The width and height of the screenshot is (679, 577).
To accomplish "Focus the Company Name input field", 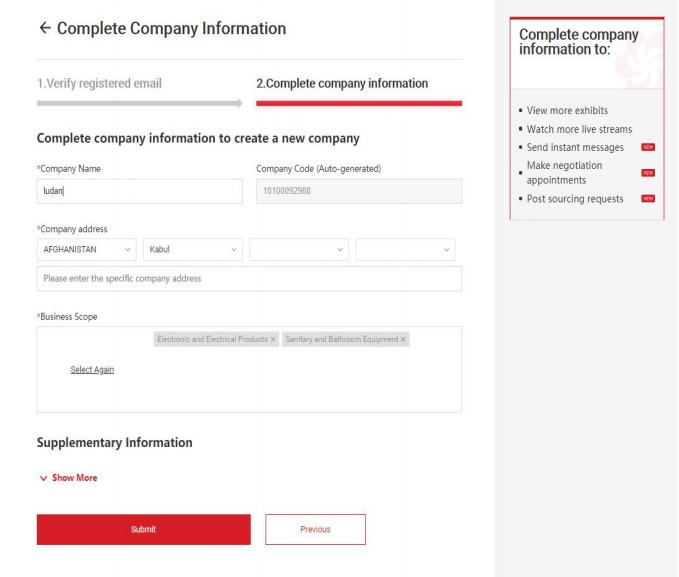I will pyautogui.click(x=139, y=191).
